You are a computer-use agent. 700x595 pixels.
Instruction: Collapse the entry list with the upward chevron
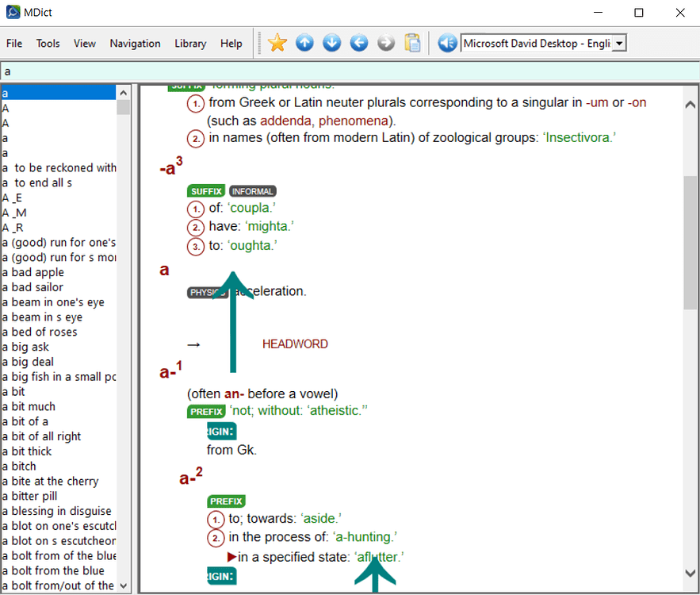(123, 92)
